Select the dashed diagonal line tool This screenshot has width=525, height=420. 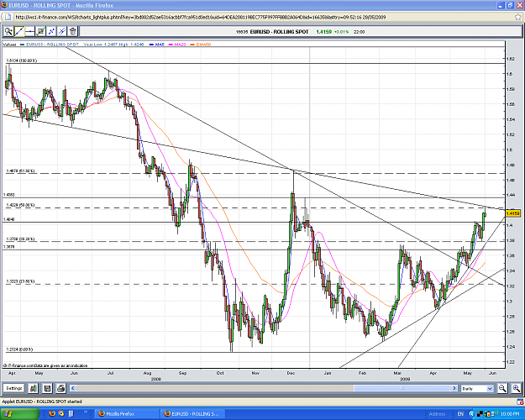tap(51, 31)
